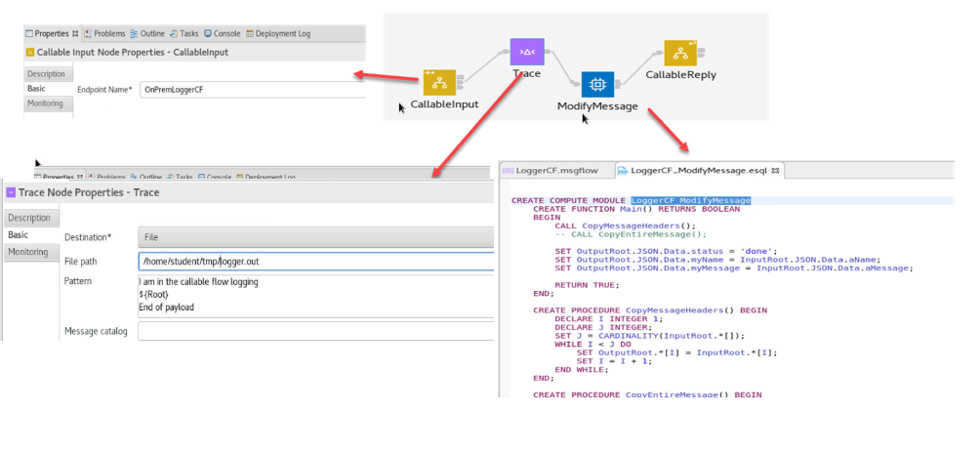Click the purple Trace node icon
Viewport: 980px width, 452px height.
click(527, 52)
